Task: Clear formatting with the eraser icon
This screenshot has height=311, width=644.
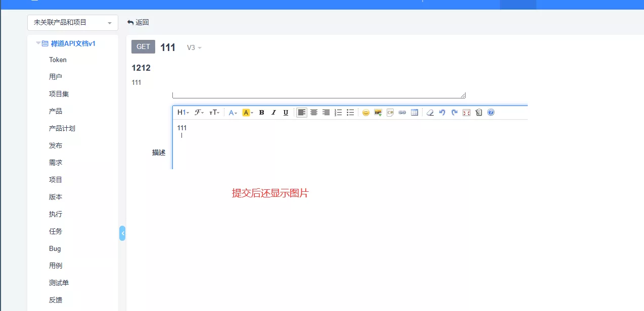Action: point(430,113)
